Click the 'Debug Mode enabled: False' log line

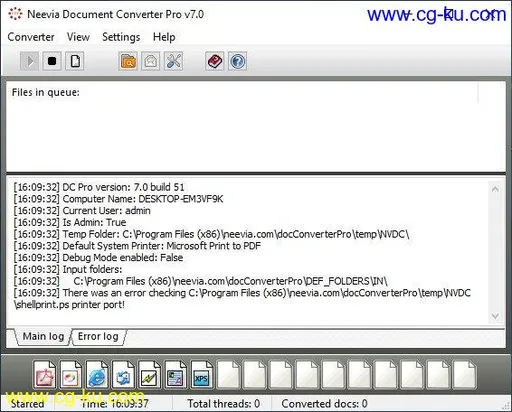click(x=98, y=258)
